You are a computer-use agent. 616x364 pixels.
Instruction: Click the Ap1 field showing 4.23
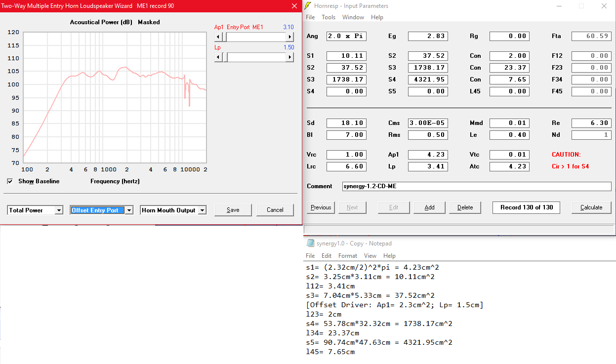pos(428,155)
